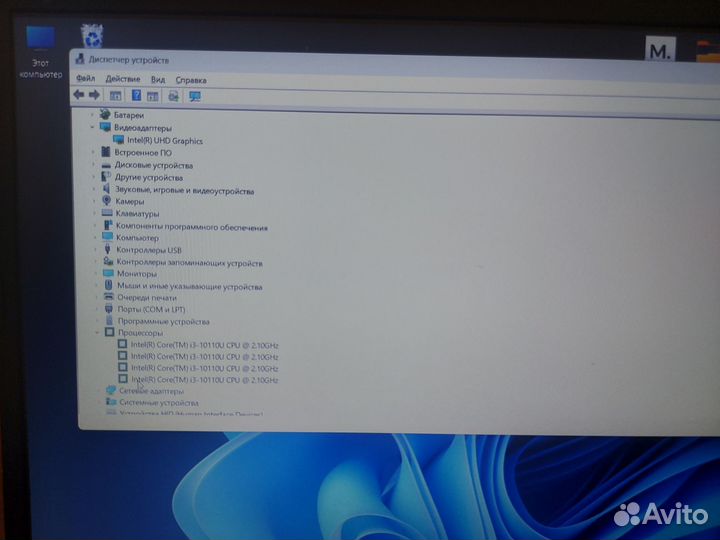Open the Этот компьютер desktop icon

[40, 53]
